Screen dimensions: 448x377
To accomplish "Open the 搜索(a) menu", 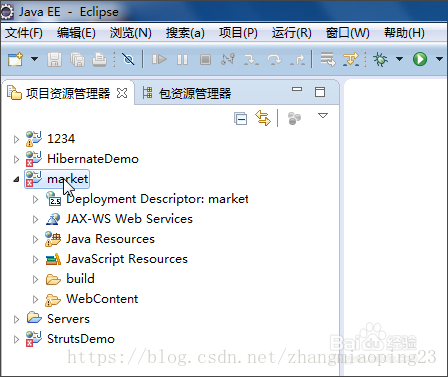I will pos(185,33).
